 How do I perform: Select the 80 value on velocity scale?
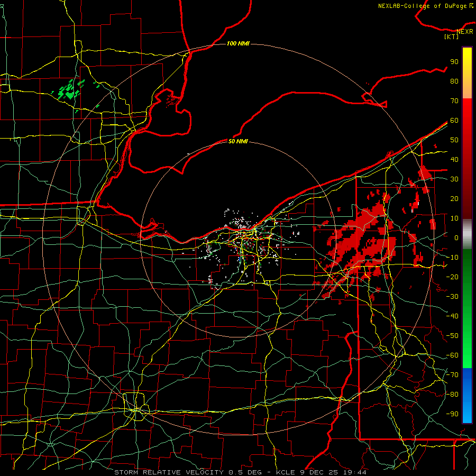pyautogui.click(x=454, y=81)
